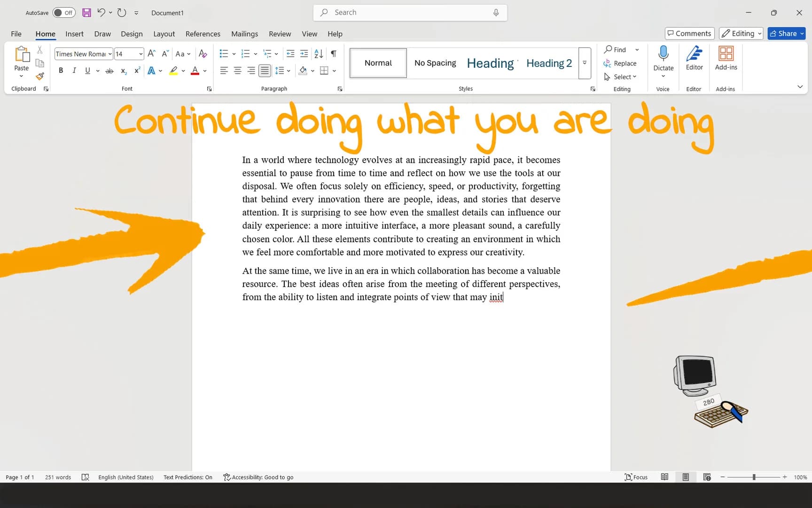Switch to the Design tab

click(132, 34)
